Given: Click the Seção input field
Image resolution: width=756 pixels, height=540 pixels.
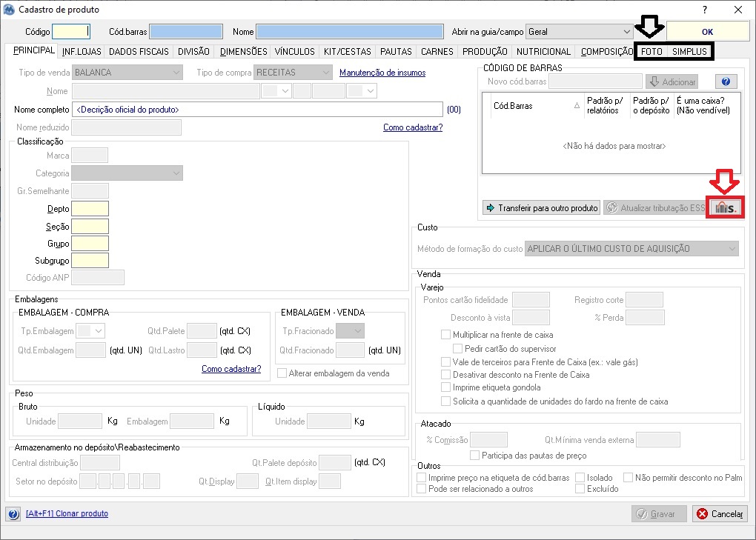Looking at the screenshot, I should coord(90,227).
